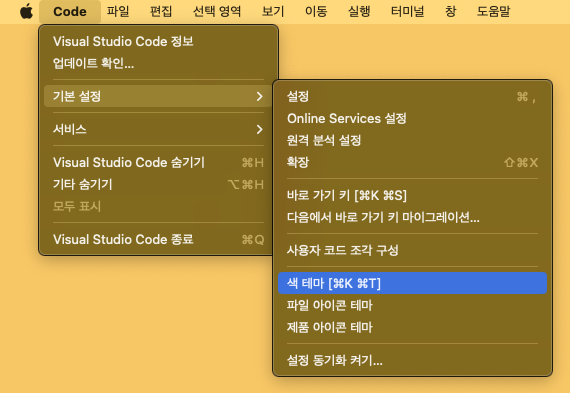Open the 선택 영역 menu
This screenshot has width=570, height=393.
[x=217, y=12]
